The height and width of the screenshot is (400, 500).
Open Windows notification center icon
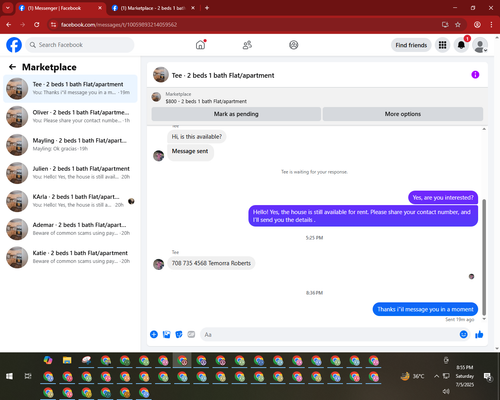click(488, 376)
